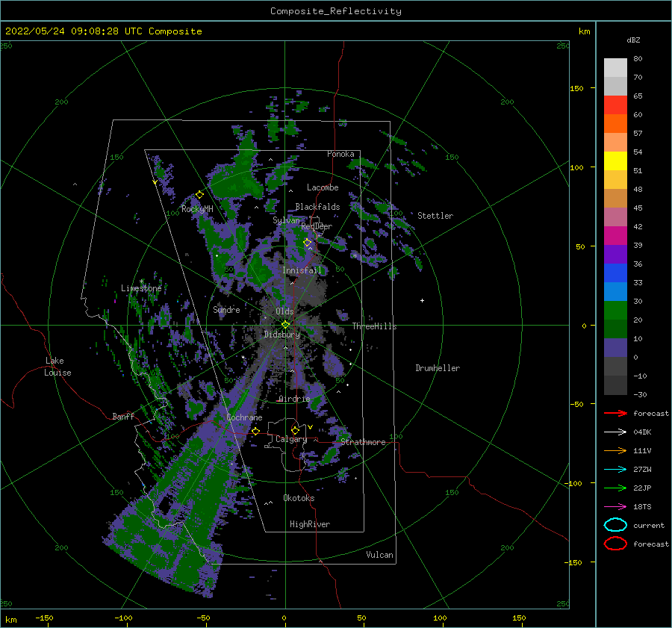Click the red forecast arrow in legend

click(615, 413)
